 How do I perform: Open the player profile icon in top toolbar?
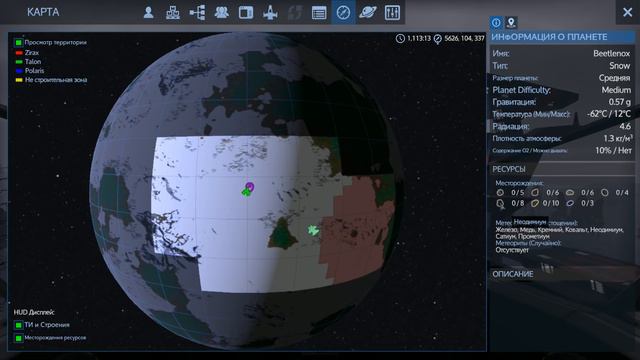pos(149,12)
